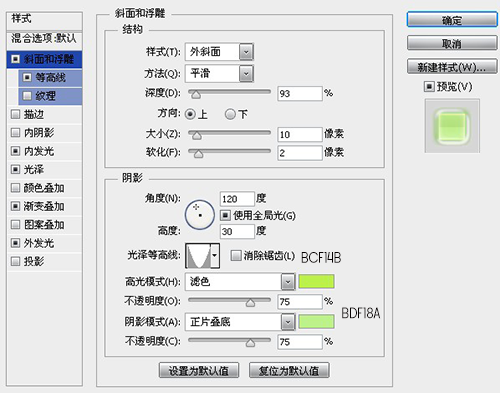Viewport: 500px width, 393px height.
Task: Click the 复位为默认值 reset button
Action: pos(289,370)
